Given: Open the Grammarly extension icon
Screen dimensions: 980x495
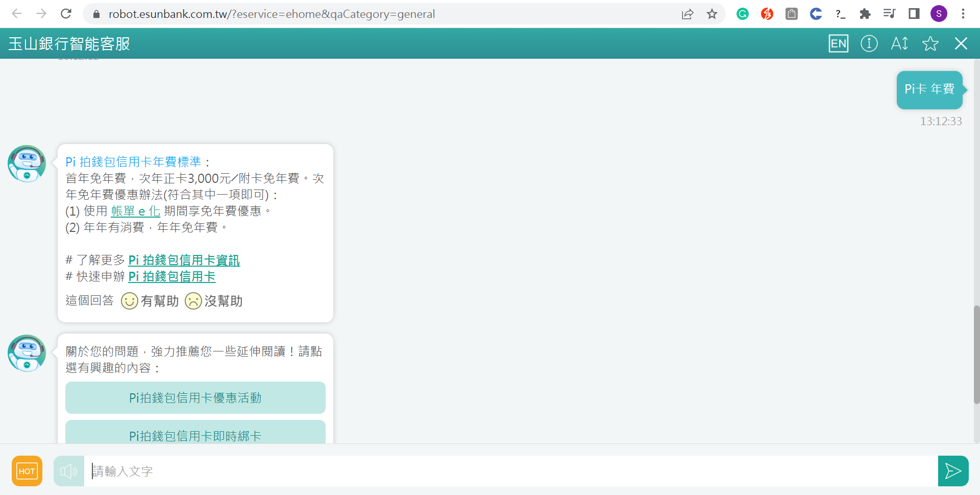Looking at the screenshot, I should coord(743,14).
